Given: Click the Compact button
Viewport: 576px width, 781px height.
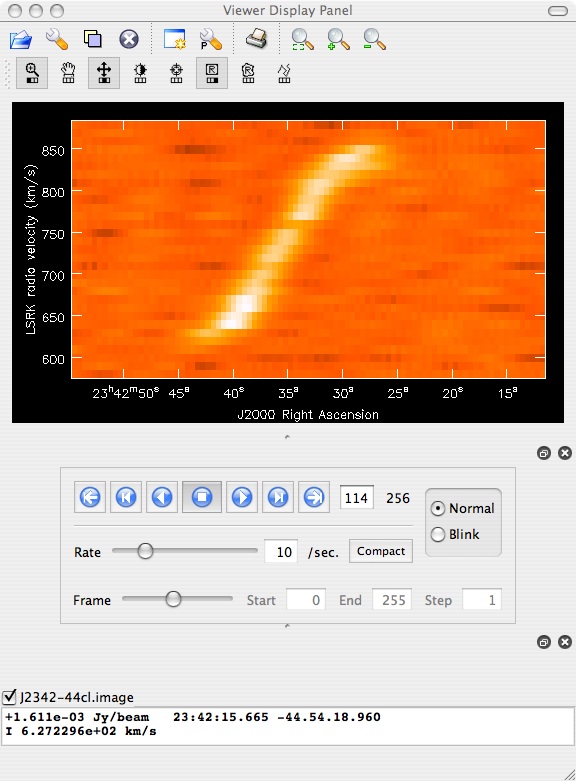Looking at the screenshot, I should 381,551.
